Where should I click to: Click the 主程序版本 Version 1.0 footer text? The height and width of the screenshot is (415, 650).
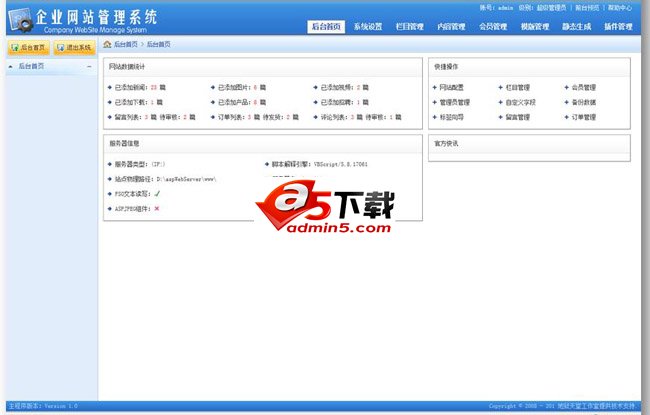coord(43,406)
